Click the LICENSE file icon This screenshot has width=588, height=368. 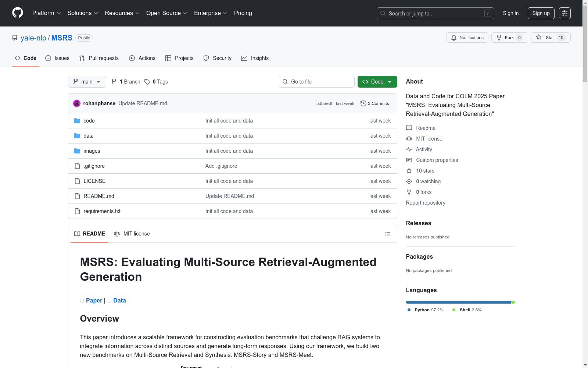77,181
